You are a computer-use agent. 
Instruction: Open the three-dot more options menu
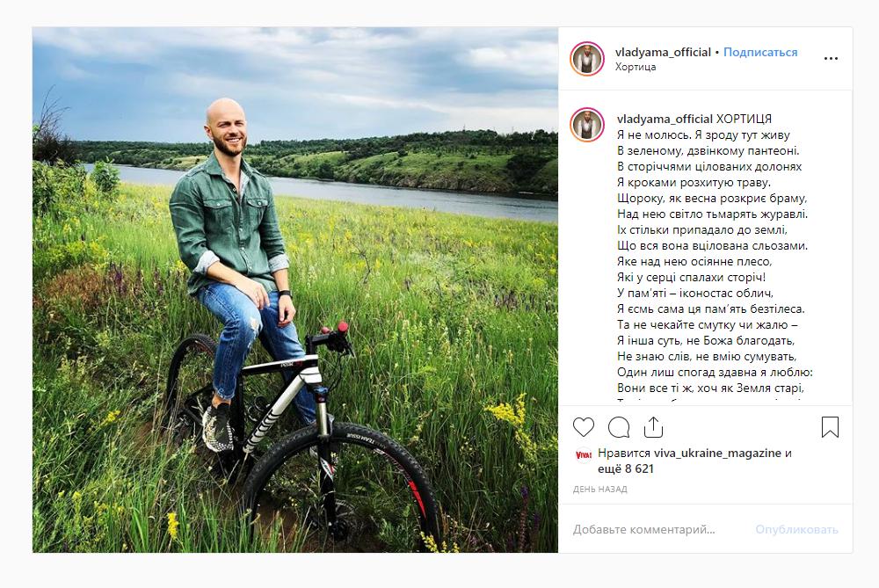(831, 58)
